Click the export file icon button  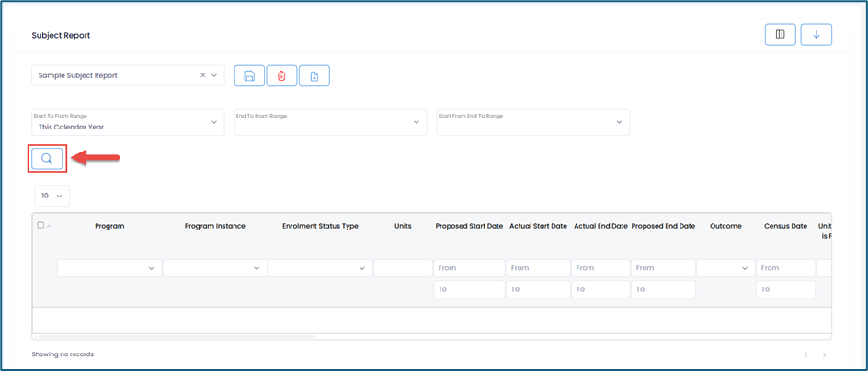click(314, 76)
